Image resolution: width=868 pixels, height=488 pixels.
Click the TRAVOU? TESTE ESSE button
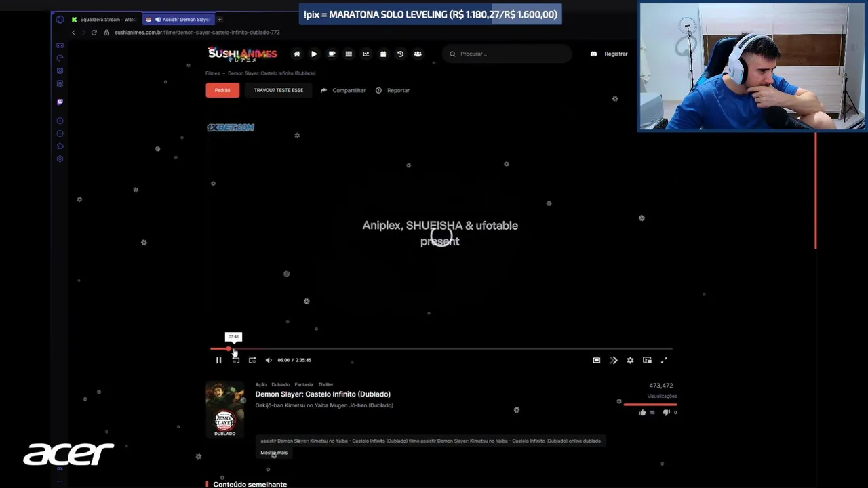point(279,90)
